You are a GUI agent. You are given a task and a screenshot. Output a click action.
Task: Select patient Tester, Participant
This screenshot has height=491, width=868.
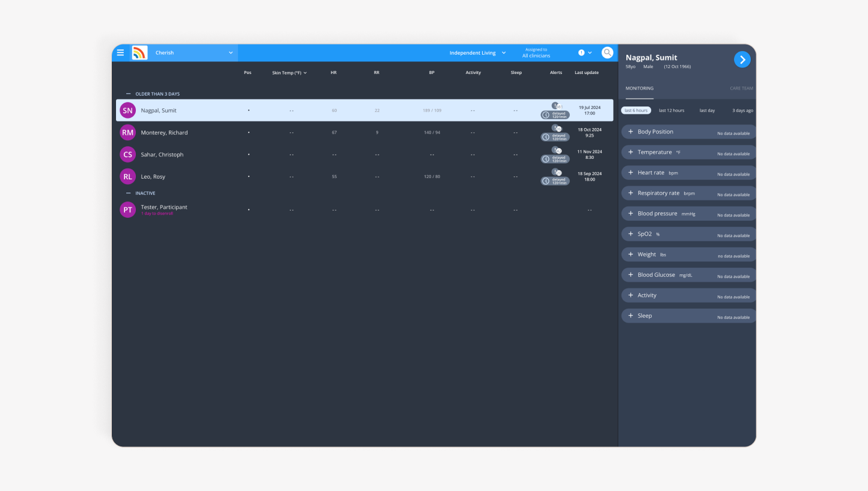pos(365,209)
